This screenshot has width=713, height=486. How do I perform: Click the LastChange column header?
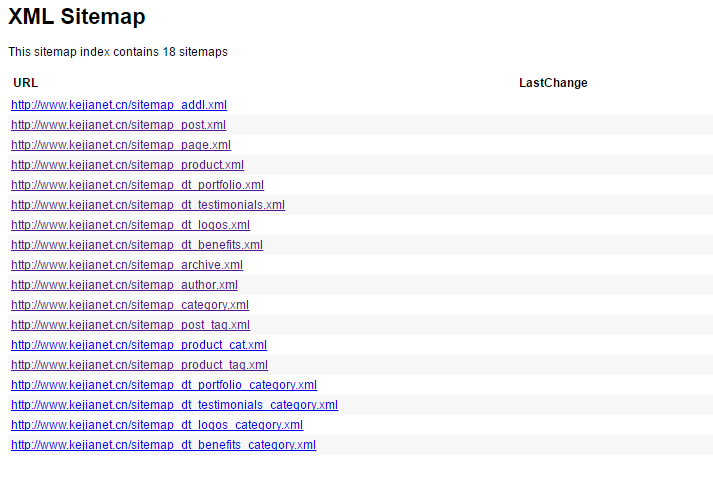click(553, 83)
